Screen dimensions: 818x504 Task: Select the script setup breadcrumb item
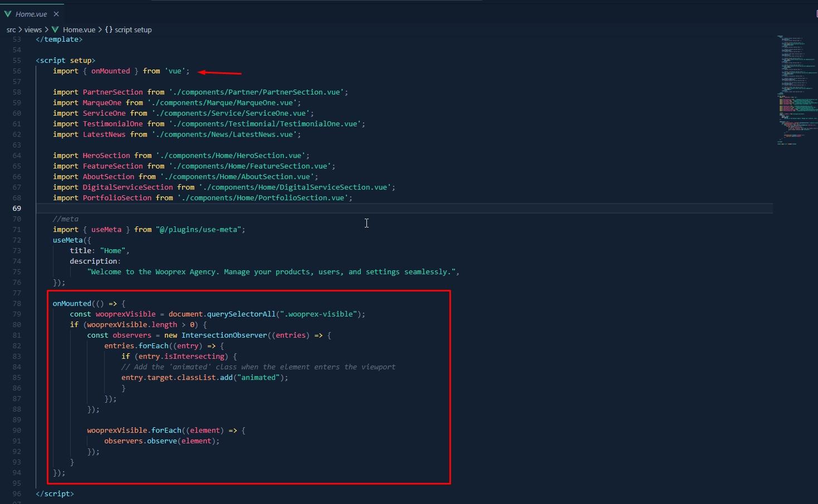tap(133, 29)
